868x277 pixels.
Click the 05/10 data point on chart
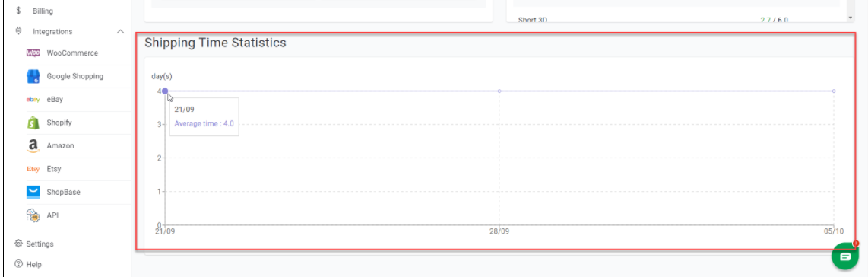click(x=834, y=91)
